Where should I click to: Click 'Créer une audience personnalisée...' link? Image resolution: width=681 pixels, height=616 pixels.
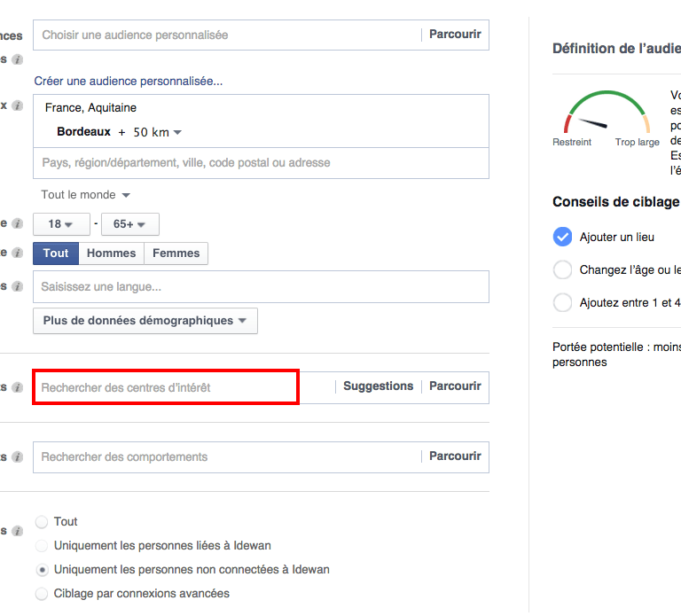coord(129,81)
